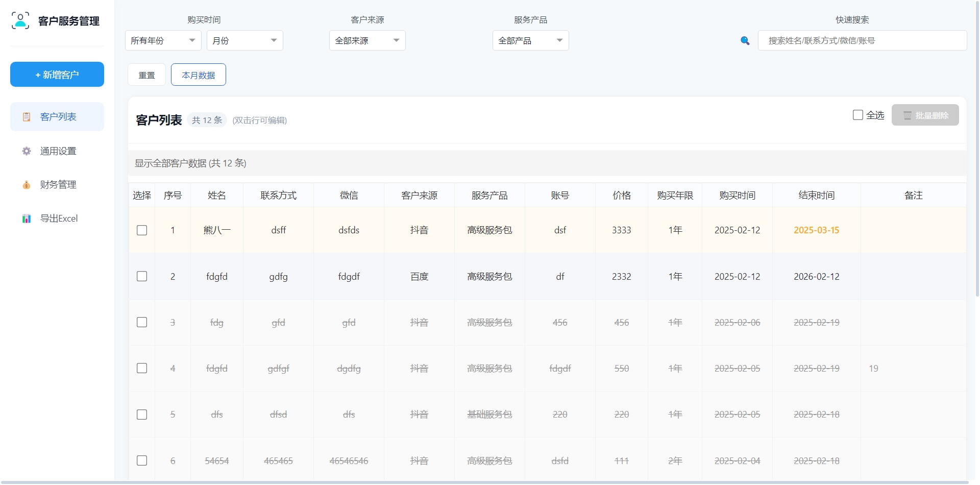Open the 全部产品 product dropdown
This screenshot has width=980, height=485.
point(531,40)
